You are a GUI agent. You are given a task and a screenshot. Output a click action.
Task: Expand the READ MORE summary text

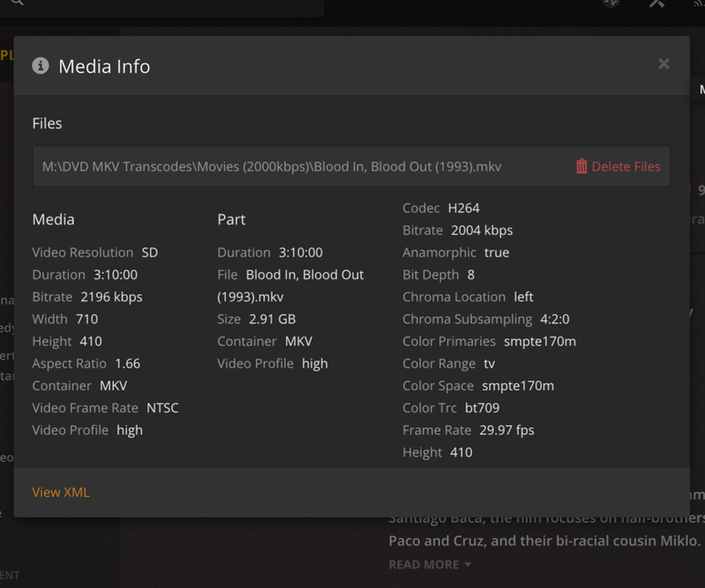[430, 564]
